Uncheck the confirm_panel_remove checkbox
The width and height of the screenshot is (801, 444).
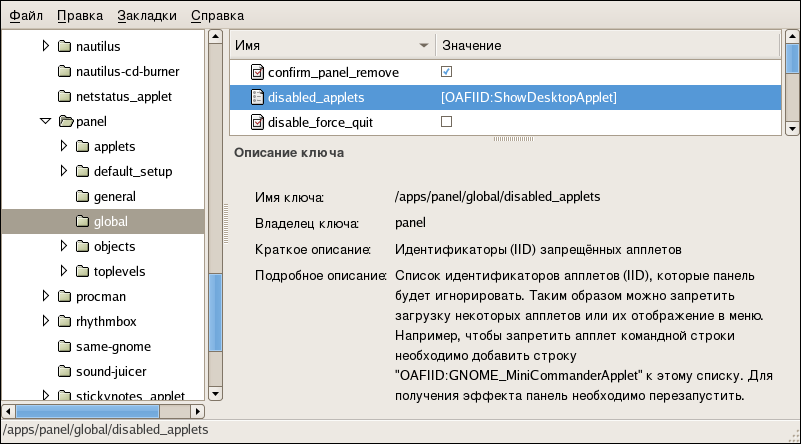[447, 73]
